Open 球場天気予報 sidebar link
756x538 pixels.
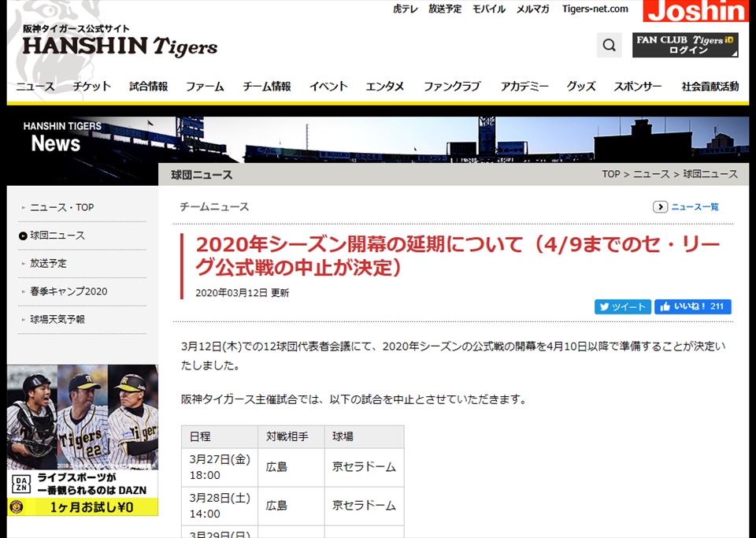57,320
